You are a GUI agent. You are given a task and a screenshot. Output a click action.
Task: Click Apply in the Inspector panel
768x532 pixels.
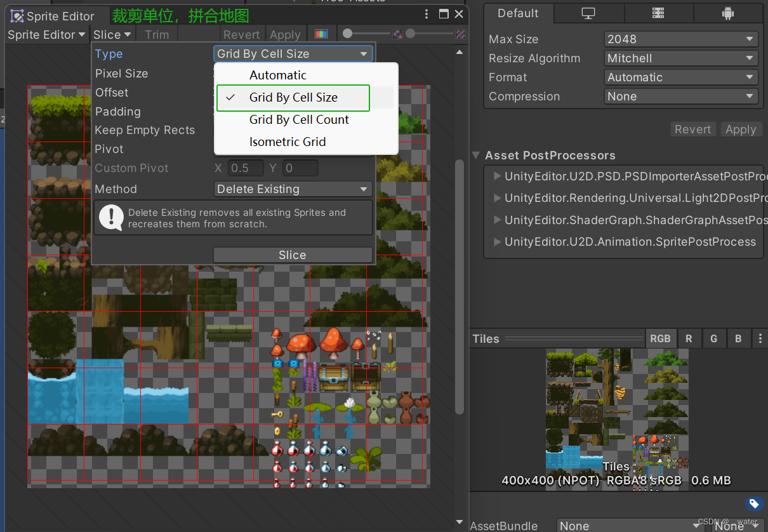741,129
